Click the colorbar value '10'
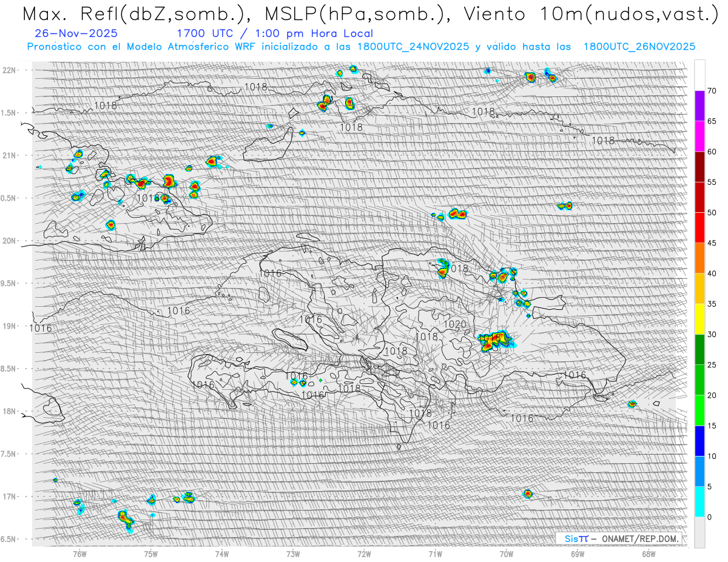Viewport: 728px width, 562px height. 712,456
